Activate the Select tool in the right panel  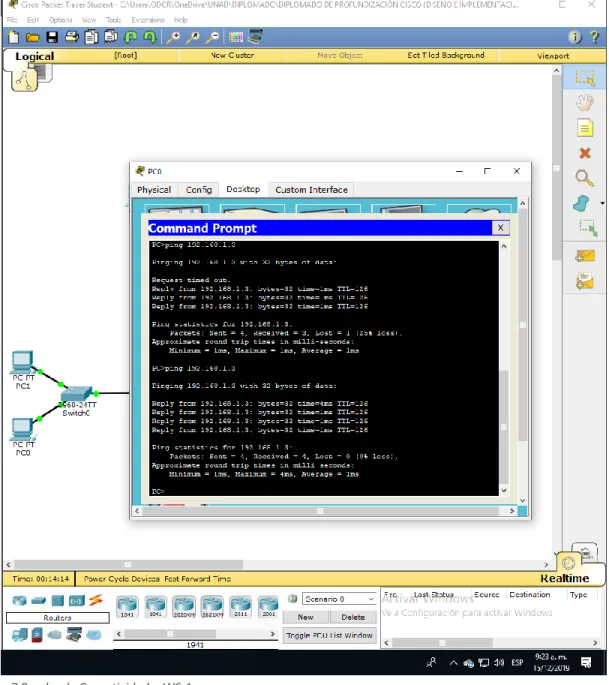point(585,78)
